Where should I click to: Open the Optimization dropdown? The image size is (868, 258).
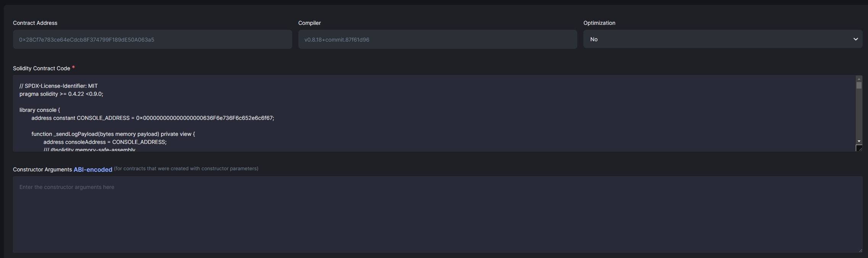coord(723,39)
